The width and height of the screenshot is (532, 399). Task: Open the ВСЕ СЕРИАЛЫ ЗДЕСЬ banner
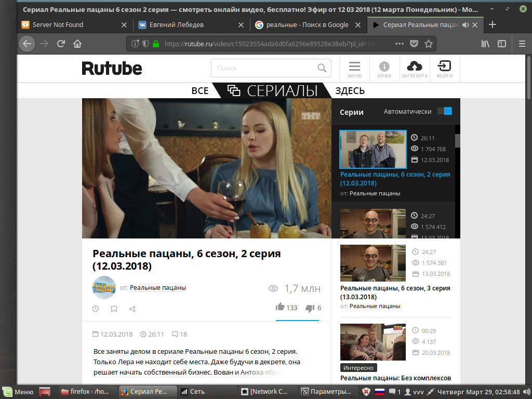278,90
